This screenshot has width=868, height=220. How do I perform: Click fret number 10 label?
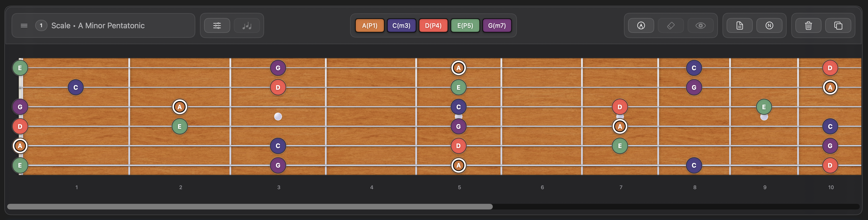pos(831,187)
